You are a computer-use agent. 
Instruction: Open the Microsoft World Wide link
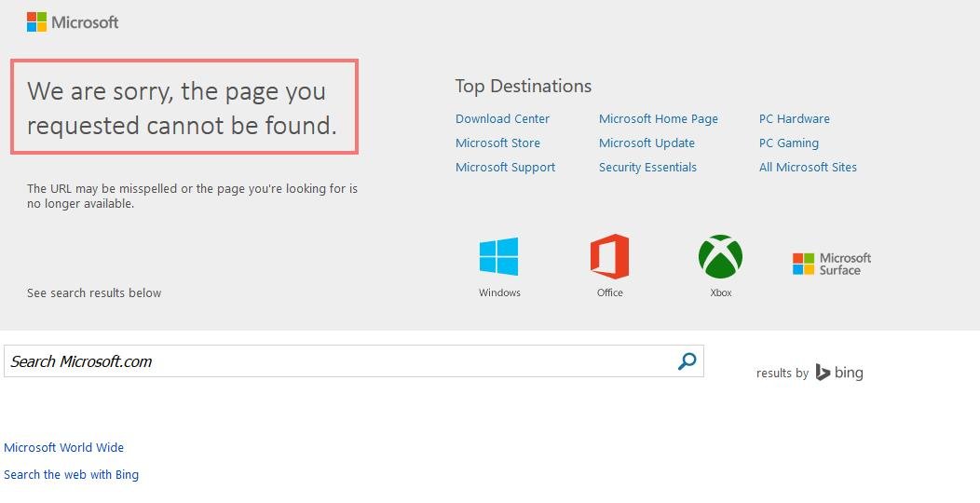pyautogui.click(x=63, y=447)
